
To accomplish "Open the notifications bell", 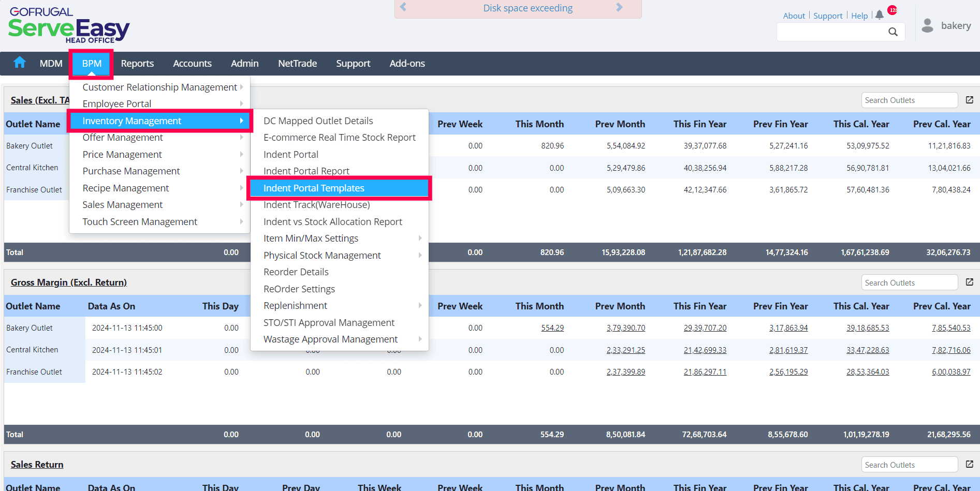I will [x=880, y=15].
